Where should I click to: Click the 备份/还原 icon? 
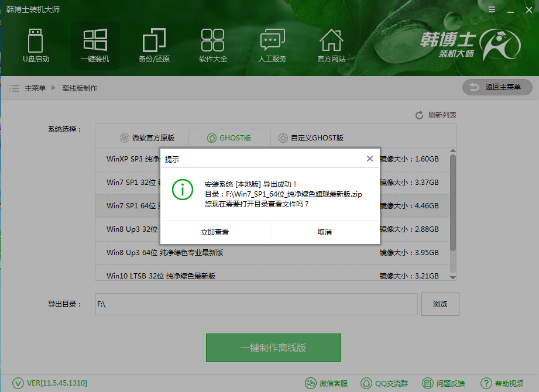(x=153, y=46)
